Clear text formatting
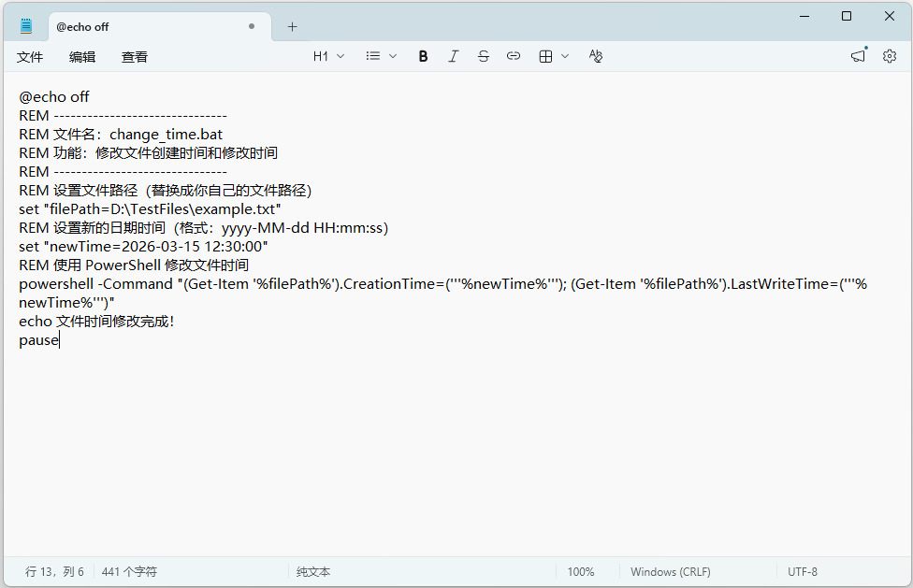The height and width of the screenshot is (588, 913). (596, 56)
